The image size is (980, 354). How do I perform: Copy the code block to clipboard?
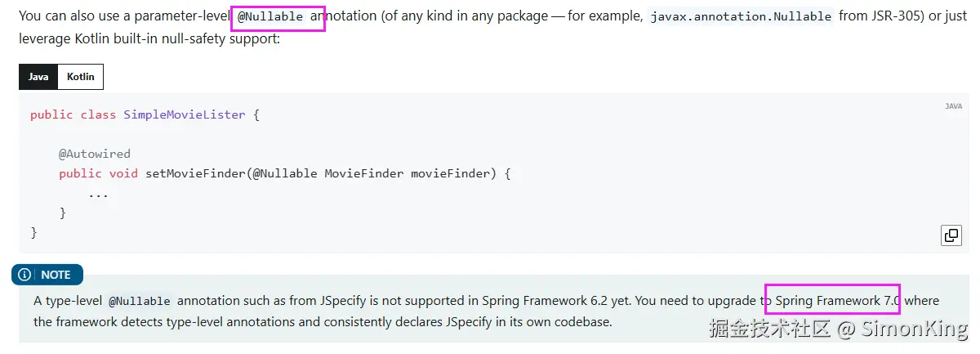(951, 235)
